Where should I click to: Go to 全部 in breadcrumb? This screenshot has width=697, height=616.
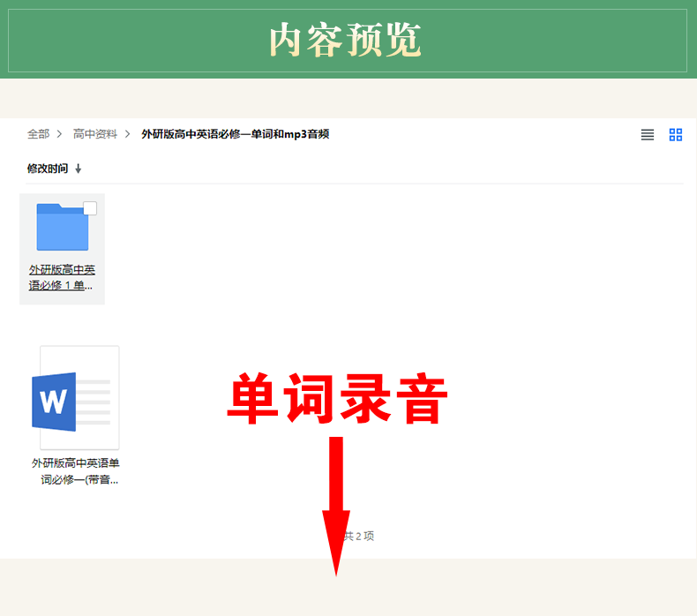click(x=38, y=134)
